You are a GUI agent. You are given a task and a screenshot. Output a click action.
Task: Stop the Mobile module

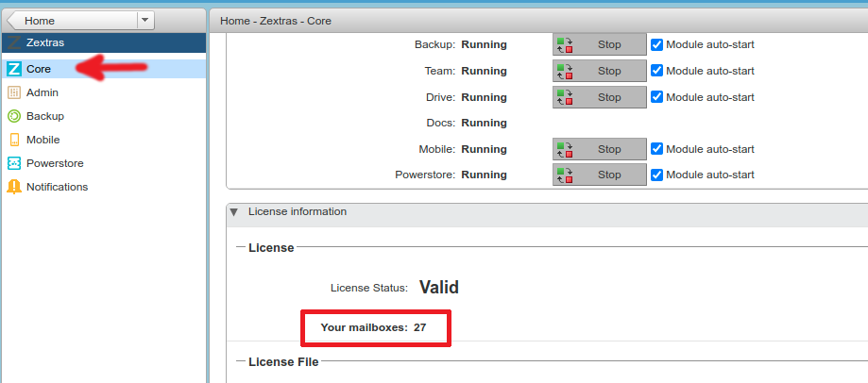pos(600,149)
